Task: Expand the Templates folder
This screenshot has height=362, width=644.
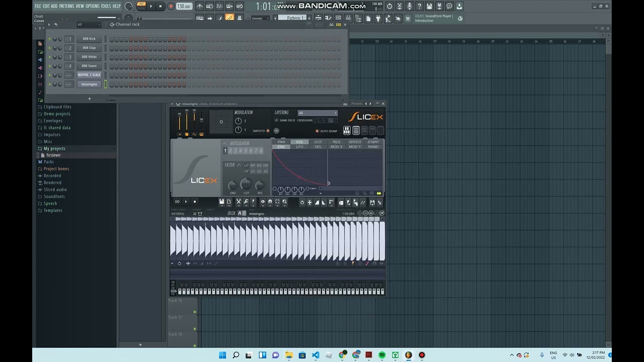Action: (x=53, y=210)
